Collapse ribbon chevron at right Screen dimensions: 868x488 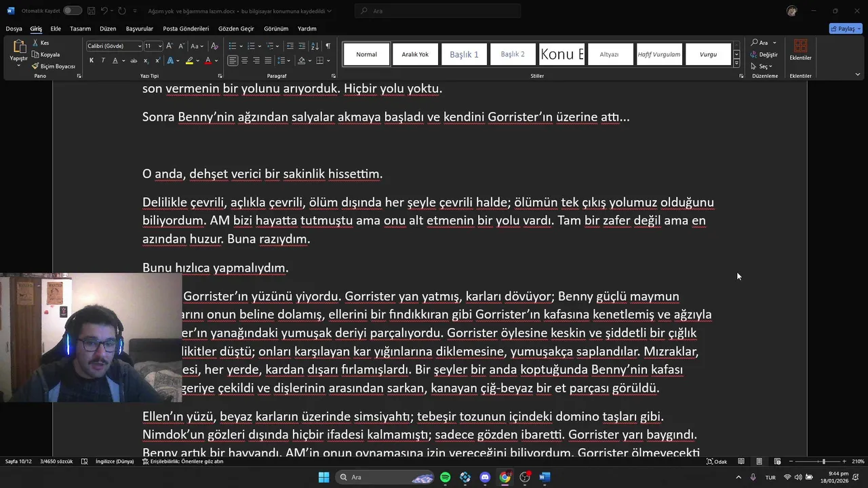point(857,75)
